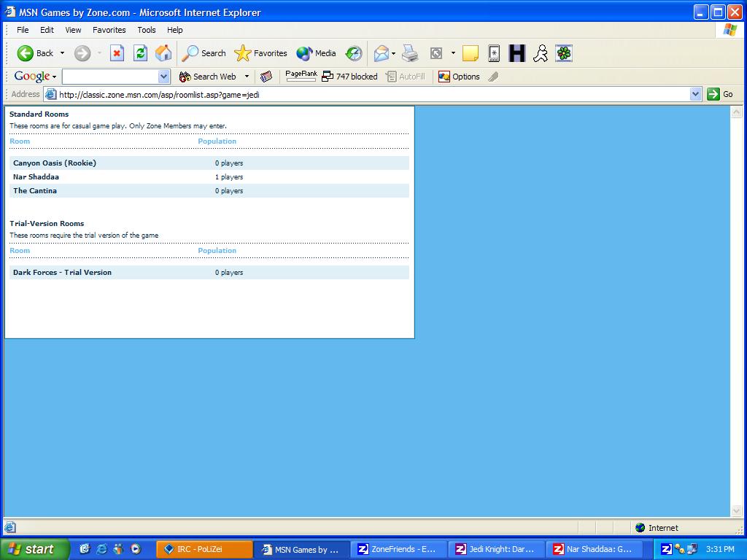
Task: Click the Go button
Action: pyautogui.click(x=720, y=94)
